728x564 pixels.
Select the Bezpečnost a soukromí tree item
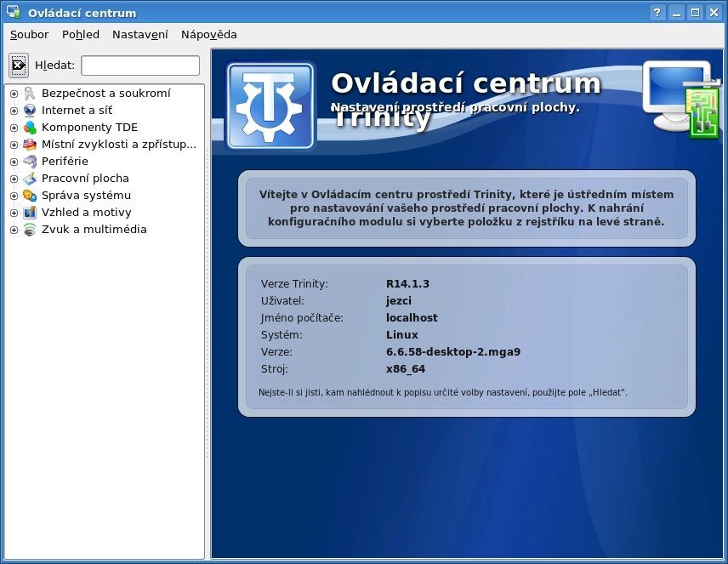click(x=105, y=94)
